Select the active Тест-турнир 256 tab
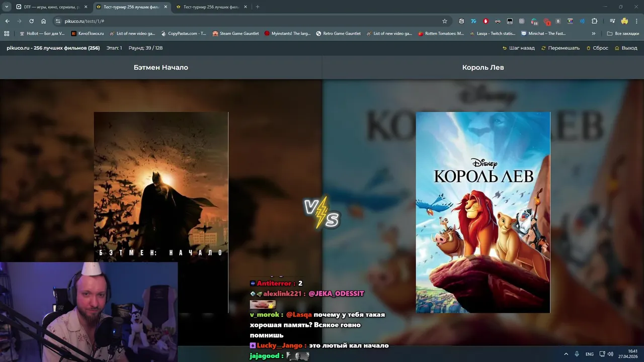 [x=131, y=7]
